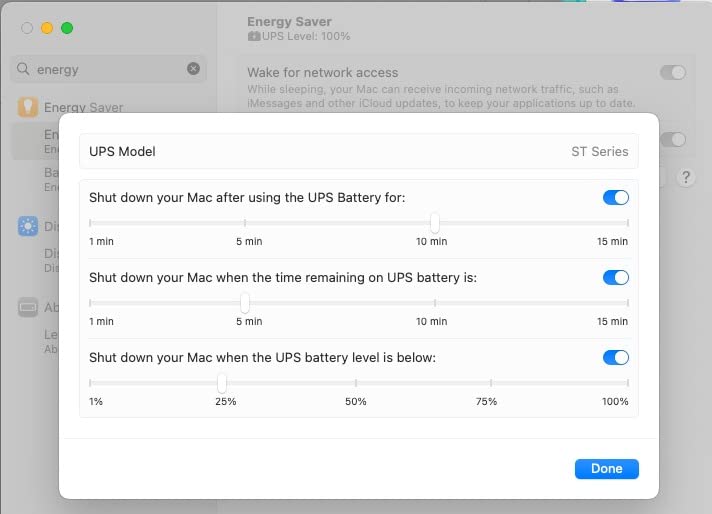This screenshot has height=514, width=712.
Task: Click the About sidebar icon
Action: [28, 307]
